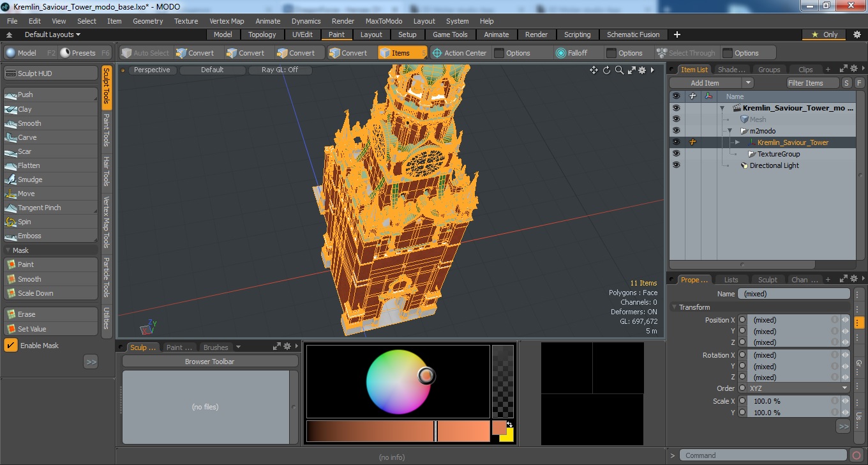Image resolution: width=868 pixels, height=465 pixels.
Task: Open the Default shading style dropdown
Action: pyautogui.click(x=213, y=70)
